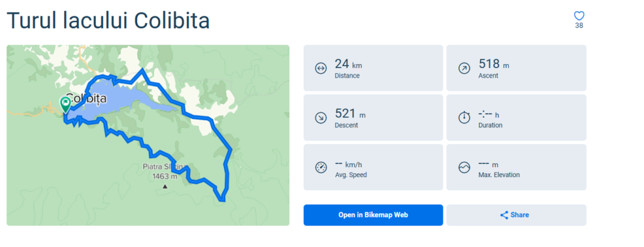Click the share icon in Share button
The height and width of the screenshot is (247, 644).
504,215
